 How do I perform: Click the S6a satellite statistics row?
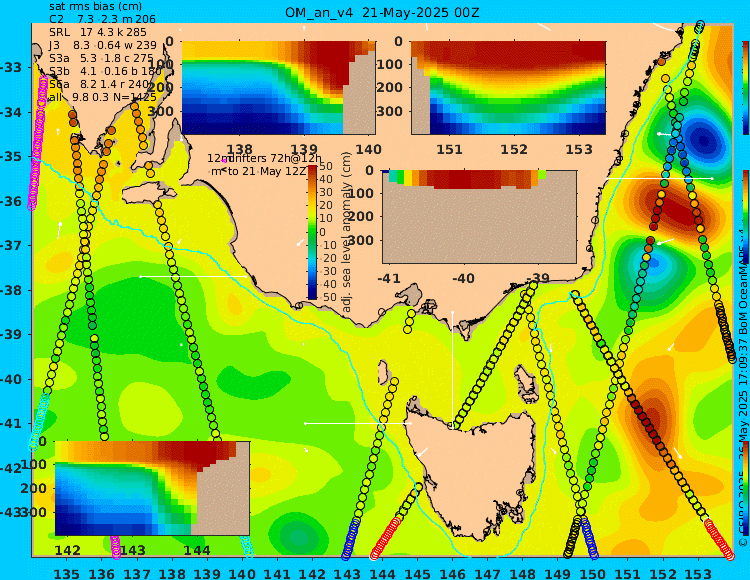coord(99,84)
